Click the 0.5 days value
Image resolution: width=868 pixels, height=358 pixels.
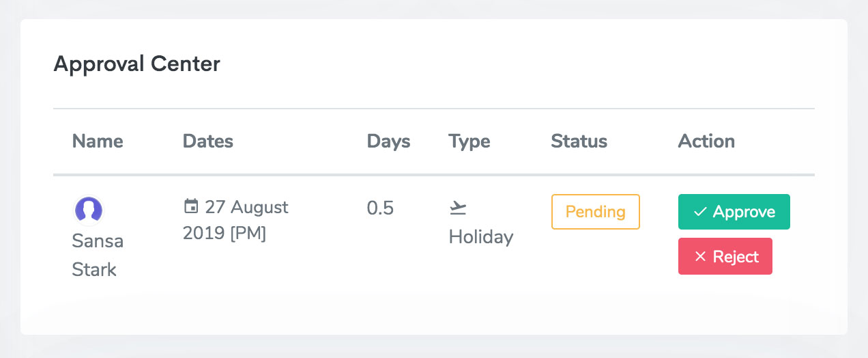380,208
